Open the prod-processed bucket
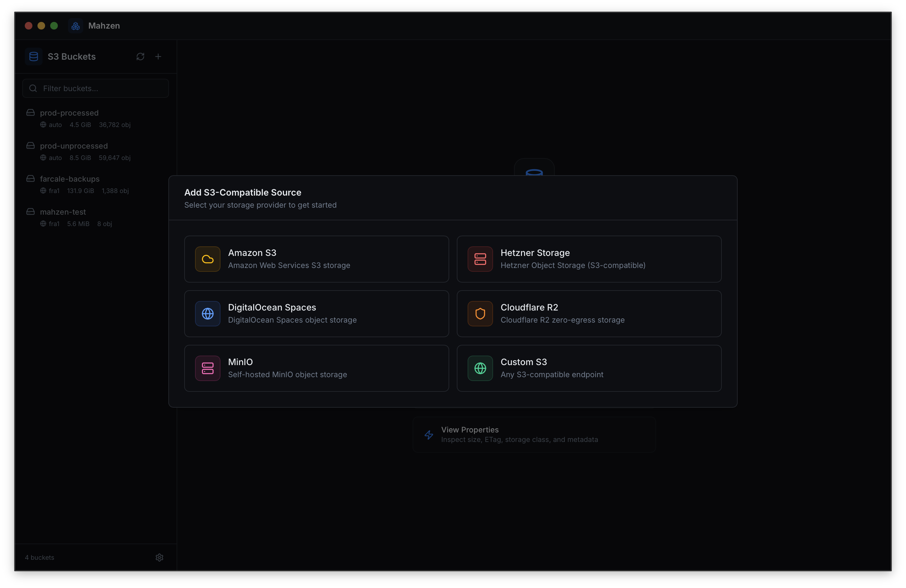Screen dimensions: 906x588 69,113
